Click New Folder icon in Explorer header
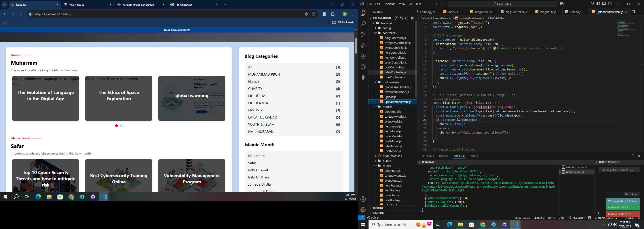The height and width of the screenshot is (229, 644). (401, 18)
